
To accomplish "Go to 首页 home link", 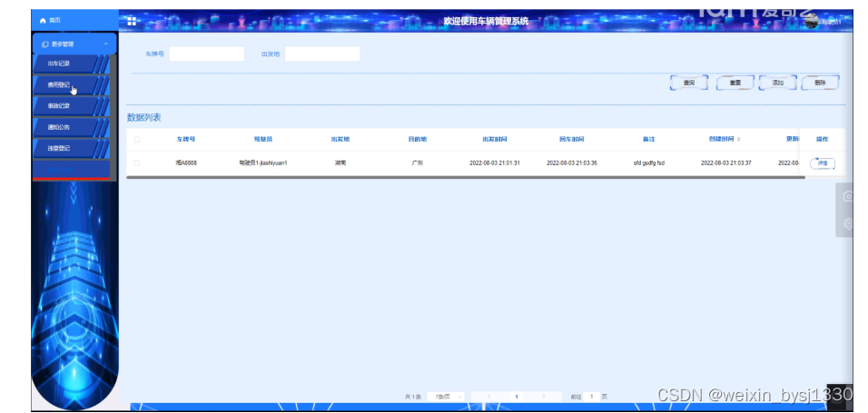I will click(x=54, y=21).
